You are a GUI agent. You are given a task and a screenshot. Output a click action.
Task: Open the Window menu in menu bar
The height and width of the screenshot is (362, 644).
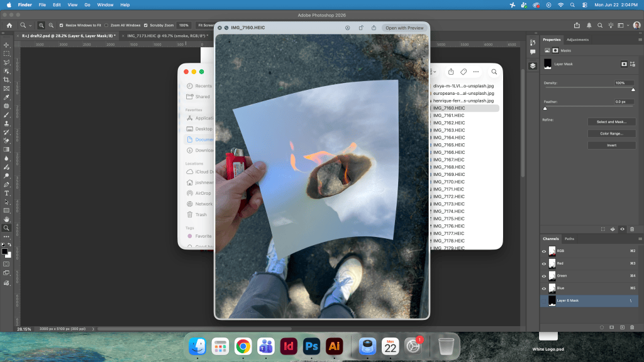(105, 5)
